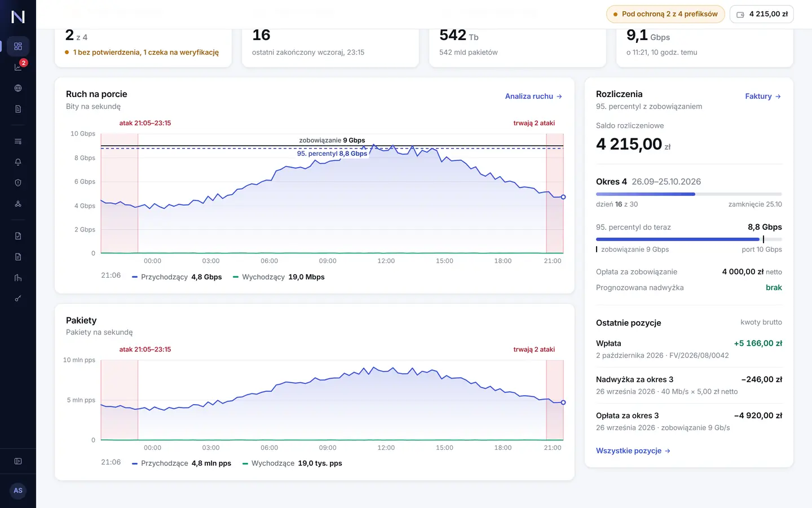
Task: Open the AS user avatar menu
Action: pyautogui.click(x=18, y=491)
